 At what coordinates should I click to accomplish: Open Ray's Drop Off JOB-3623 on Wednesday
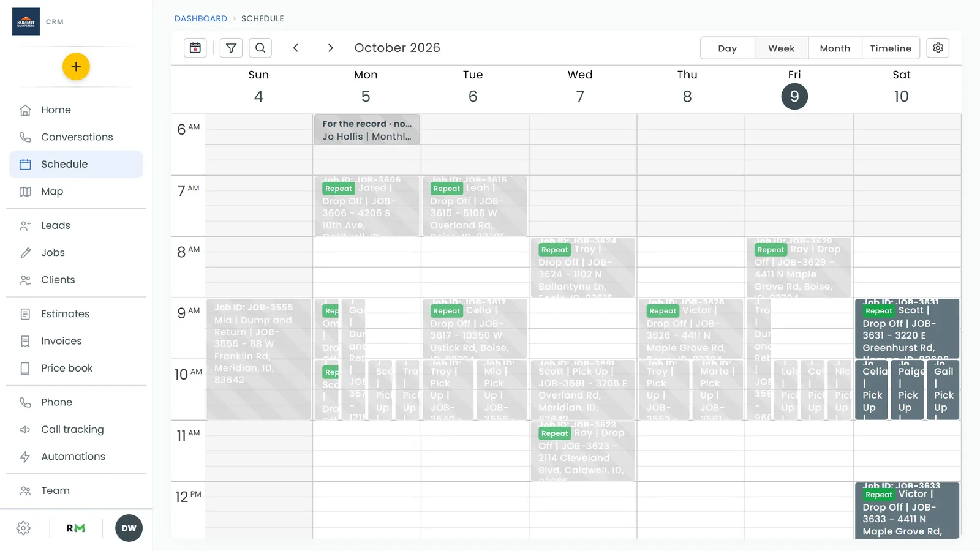point(582,451)
